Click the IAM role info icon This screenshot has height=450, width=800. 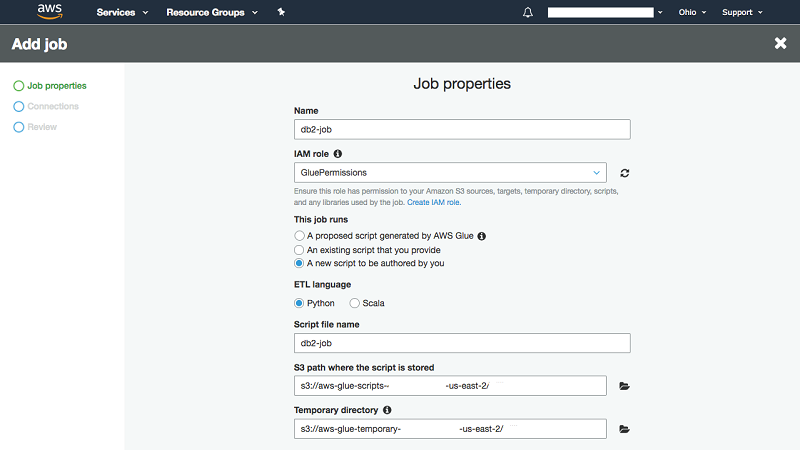pyautogui.click(x=338, y=154)
